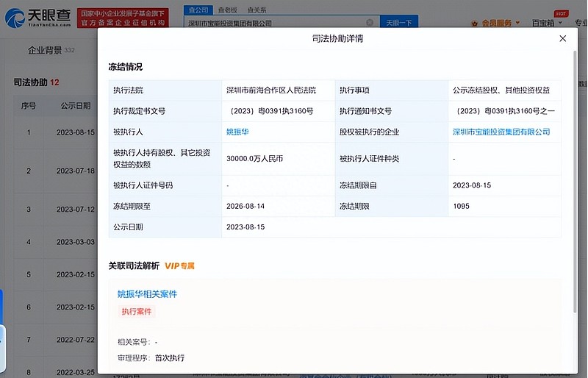This screenshot has height=378, width=588.
Task: Click the 执行案件 tag
Action: tap(137, 312)
